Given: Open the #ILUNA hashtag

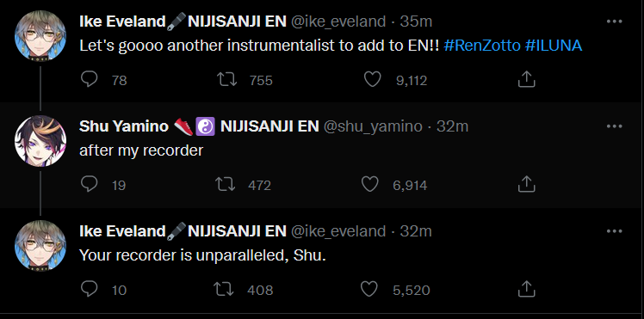Looking at the screenshot, I should (x=554, y=46).
